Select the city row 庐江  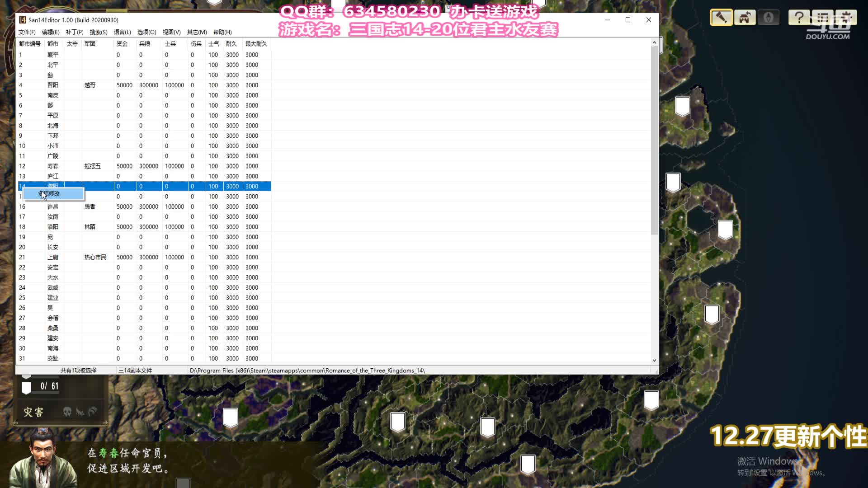click(145, 176)
